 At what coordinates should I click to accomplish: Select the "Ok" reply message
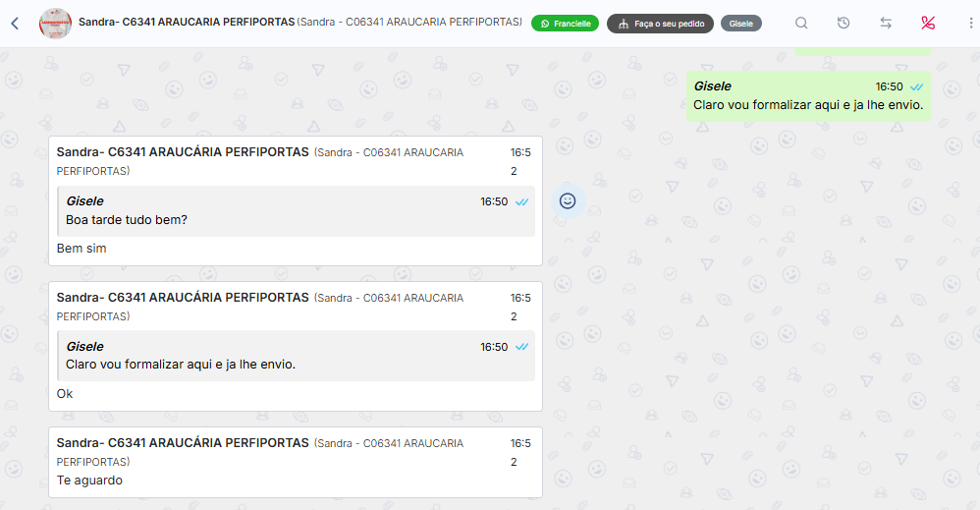[65, 394]
